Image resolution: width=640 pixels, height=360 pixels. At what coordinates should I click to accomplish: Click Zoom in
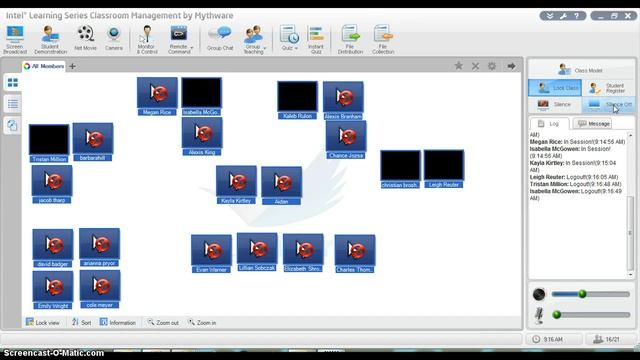[202, 322]
